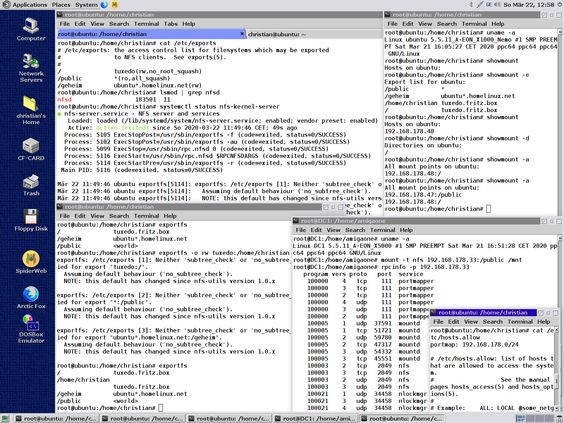Open Edit menu in the hosts.allow terminal window
Screen dimensions: 564x423
(454, 322)
